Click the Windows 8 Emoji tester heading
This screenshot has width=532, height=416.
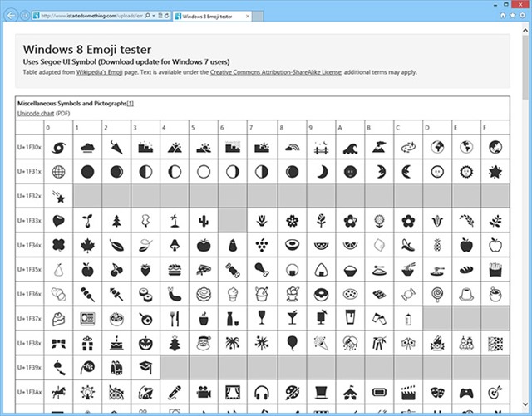pos(87,50)
